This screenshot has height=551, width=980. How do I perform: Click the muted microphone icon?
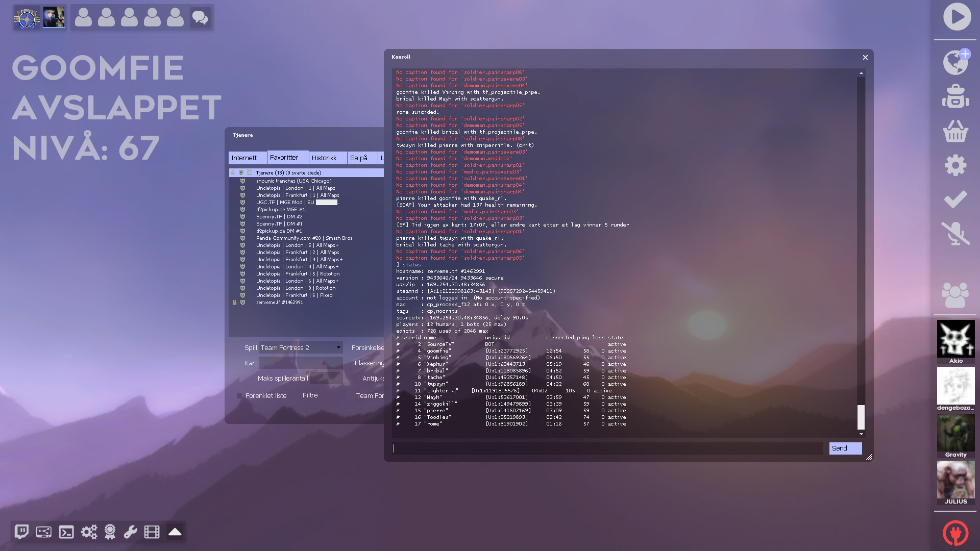point(955,233)
